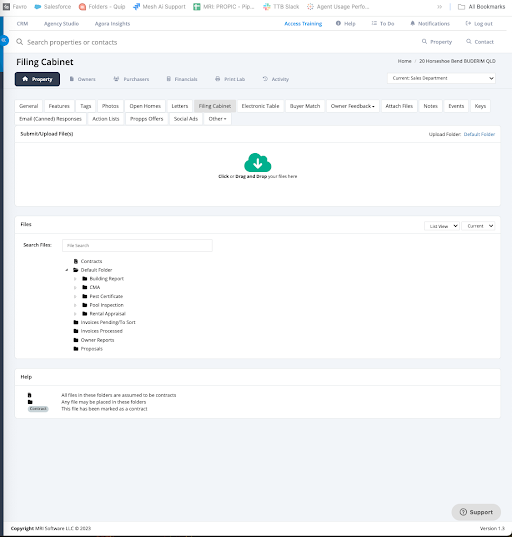Image resolution: width=512 pixels, height=537 pixels.
Task: Open the Agora Insights menu
Action: pos(112,24)
